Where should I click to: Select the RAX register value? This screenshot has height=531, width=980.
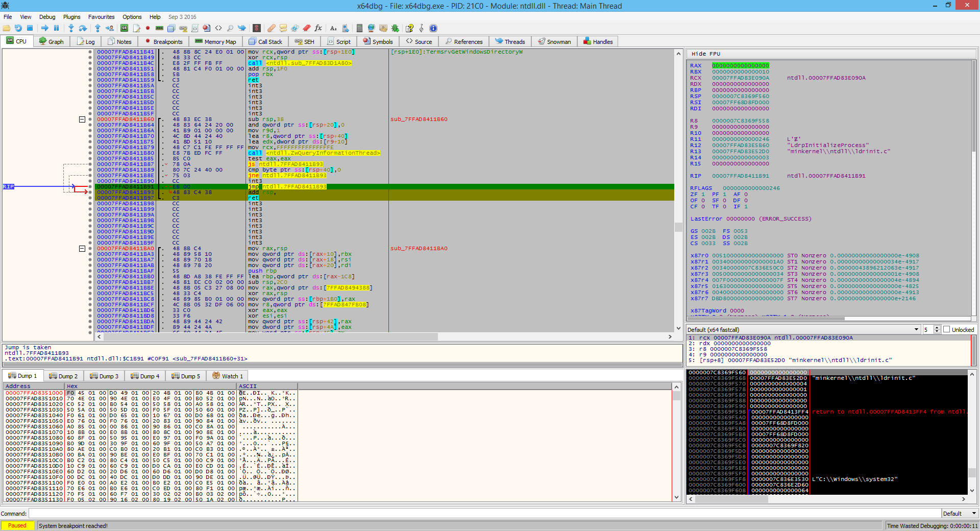coord(740,66)
